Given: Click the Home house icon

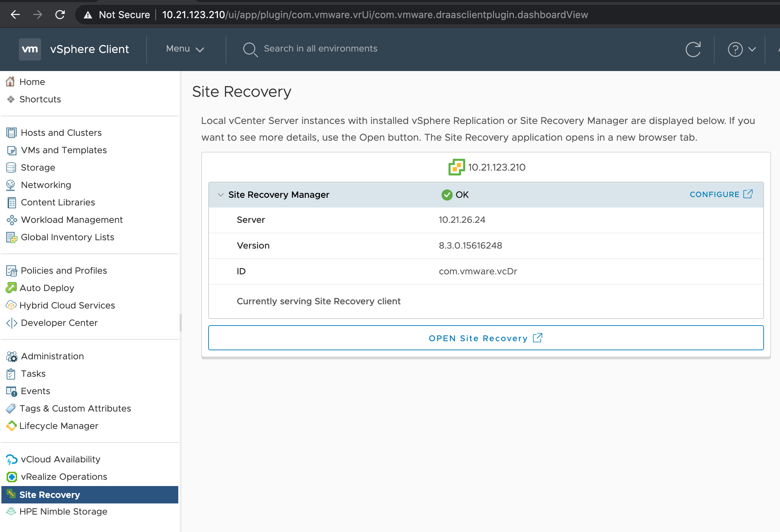Looking at the screenshot, I should [10, 82].
